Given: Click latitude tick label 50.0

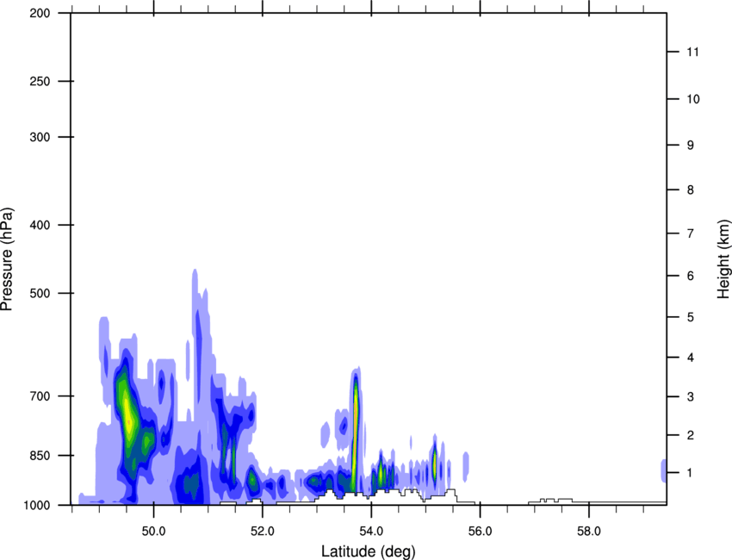Looking at the screenshot, I should 153,532.
